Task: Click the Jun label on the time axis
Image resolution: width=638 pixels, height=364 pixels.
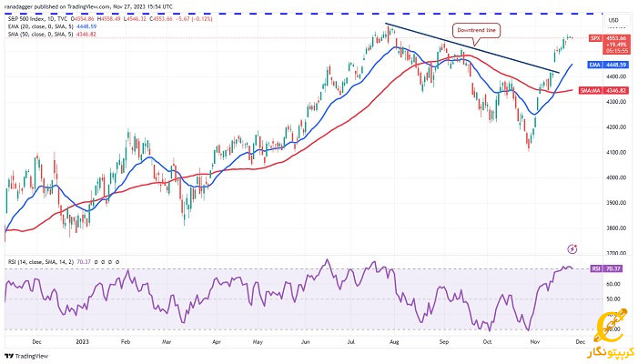Action: (306, 342)
